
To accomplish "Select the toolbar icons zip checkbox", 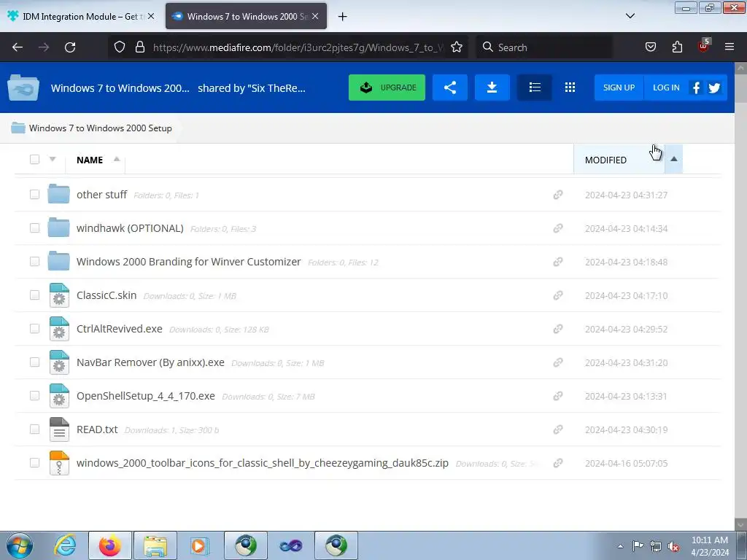I will click(x=34, y=463).
